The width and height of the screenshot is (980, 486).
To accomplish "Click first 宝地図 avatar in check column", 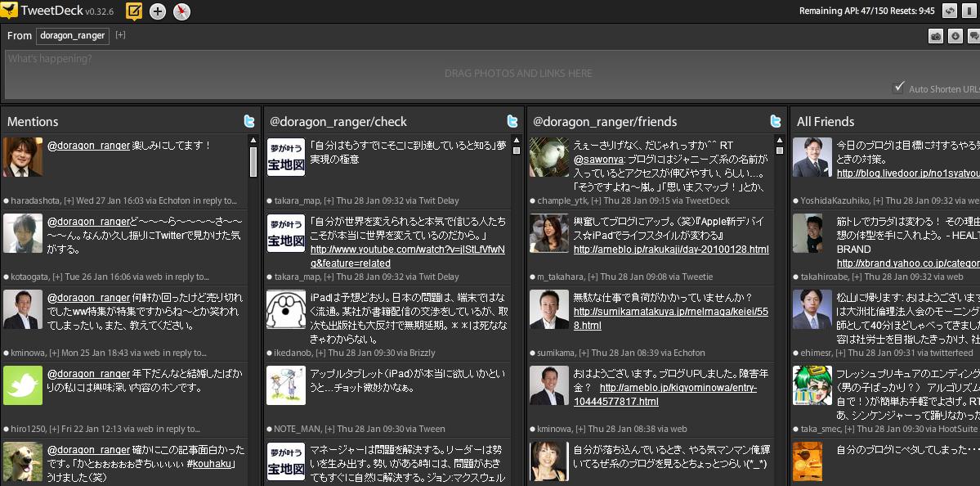I will point(286,157).
